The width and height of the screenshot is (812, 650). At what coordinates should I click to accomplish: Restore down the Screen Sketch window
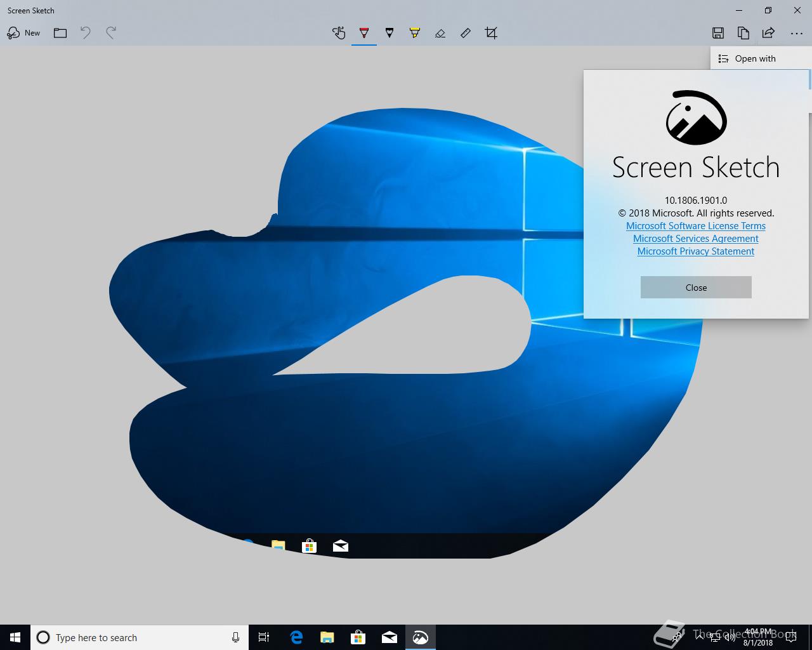click(768, 10)
